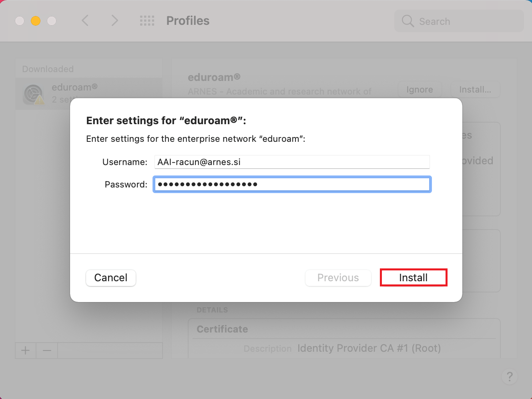Click the Profiles window title

click(x=188, y=20)
